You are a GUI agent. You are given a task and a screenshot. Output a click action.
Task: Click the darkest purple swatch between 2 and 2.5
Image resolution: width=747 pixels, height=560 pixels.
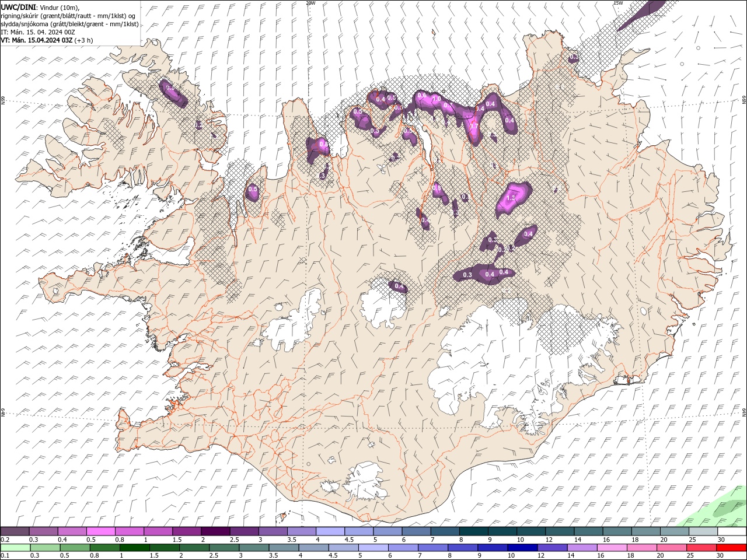pos(215,531)
